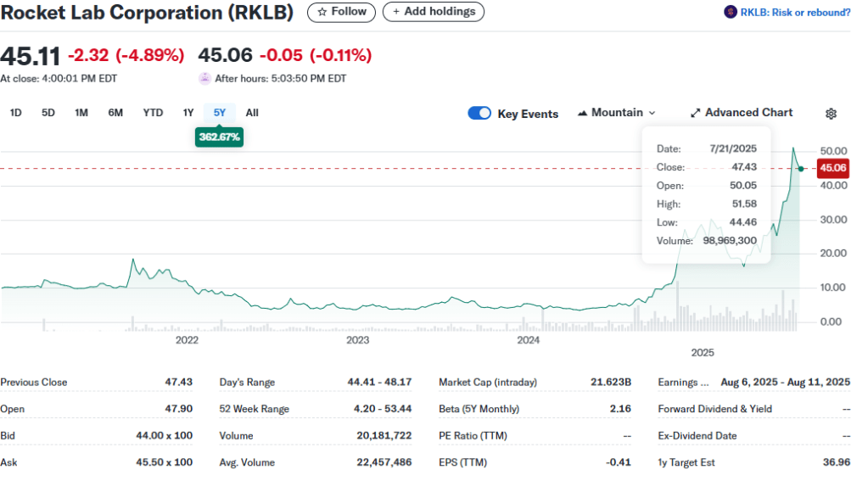Screen dimensions: 868x481
Task: Click the chart data point dot
Action: pyautogui.click(x=801, y=169)
